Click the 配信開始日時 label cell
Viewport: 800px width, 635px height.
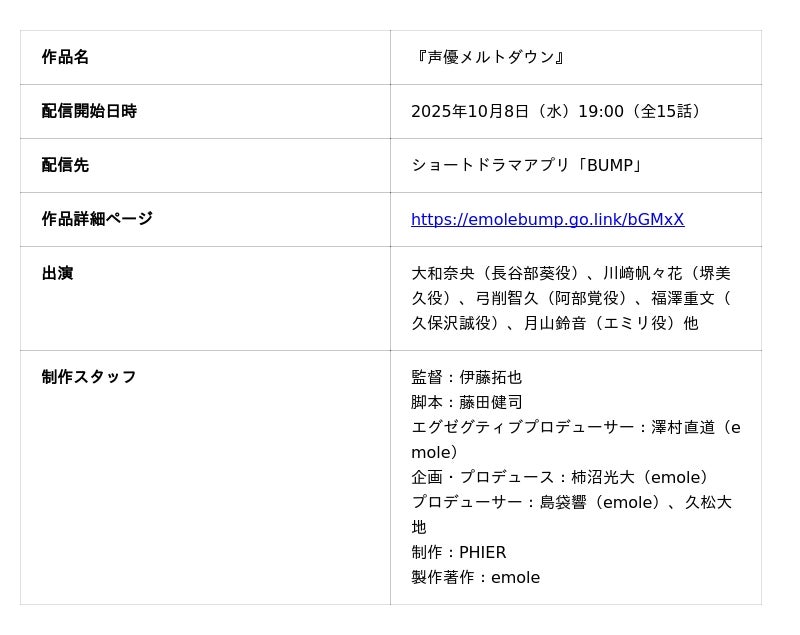point(89,111)
